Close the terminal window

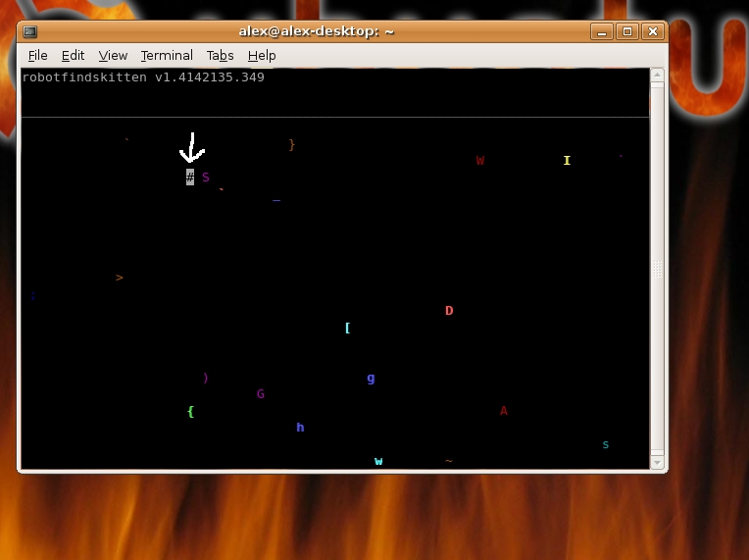tap(653, 32)
